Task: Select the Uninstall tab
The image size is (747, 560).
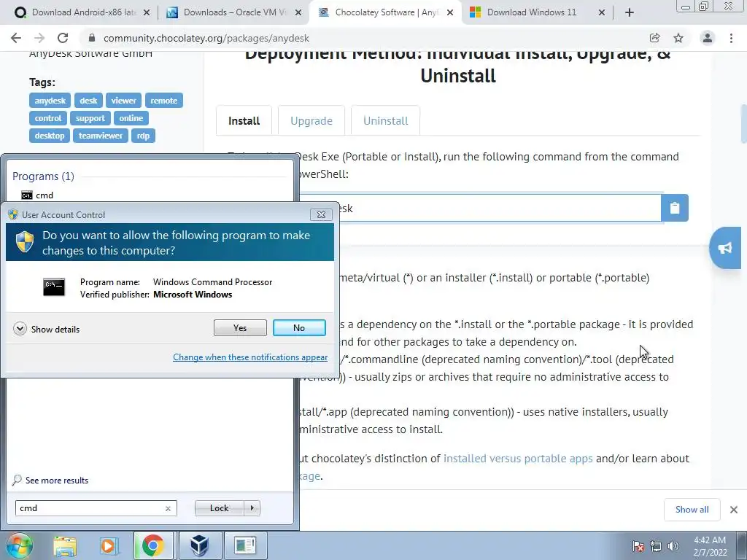Action: (386, 121)
